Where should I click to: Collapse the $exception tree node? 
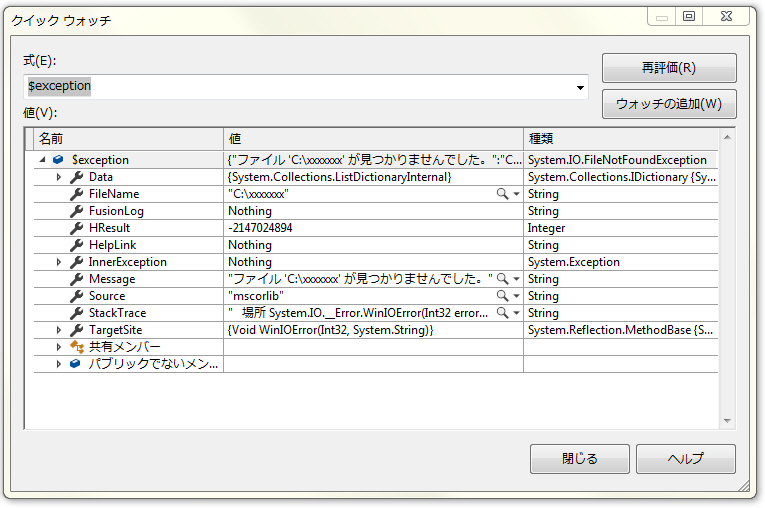click(43, 160)
